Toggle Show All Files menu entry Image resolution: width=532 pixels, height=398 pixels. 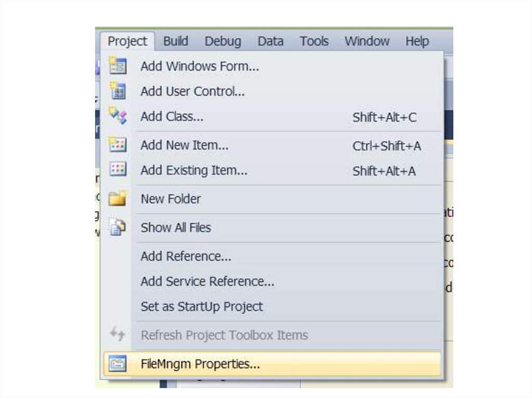(x=176, y=227)
